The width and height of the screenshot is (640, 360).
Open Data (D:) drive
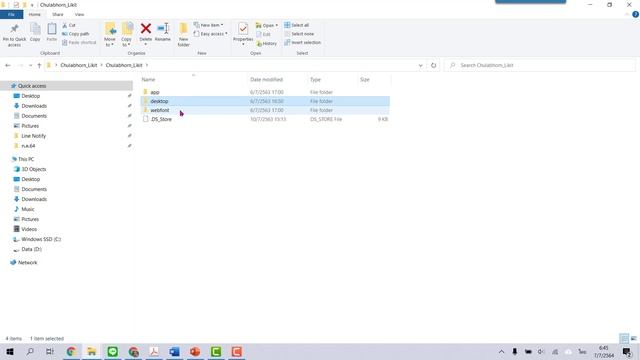[31, 249]
